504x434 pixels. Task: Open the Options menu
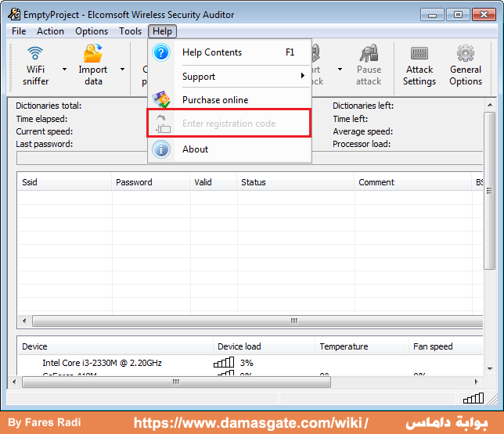[92, 31]
